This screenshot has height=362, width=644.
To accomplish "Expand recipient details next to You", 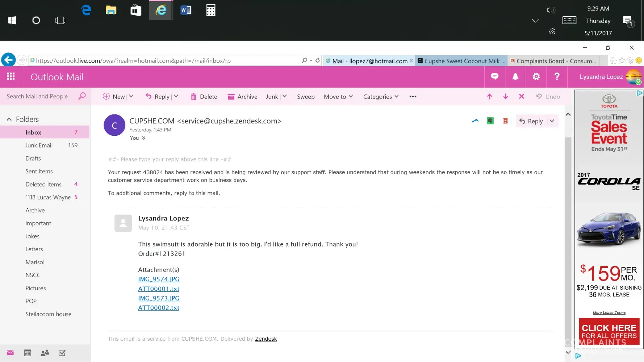I will pos(144,138).
